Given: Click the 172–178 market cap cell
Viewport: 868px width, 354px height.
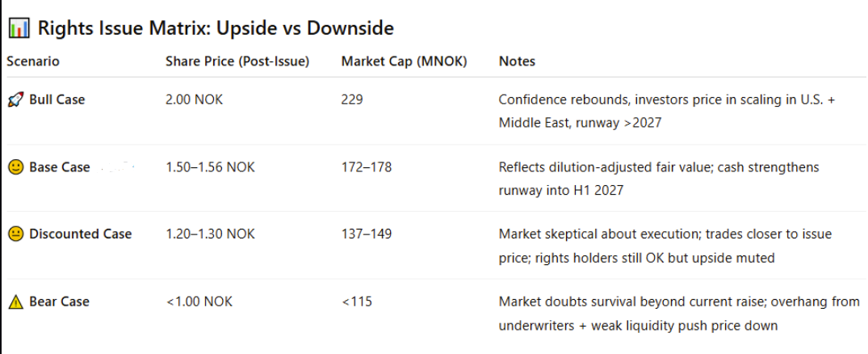Looking at the screenshot, I should [x=367, y=167].
